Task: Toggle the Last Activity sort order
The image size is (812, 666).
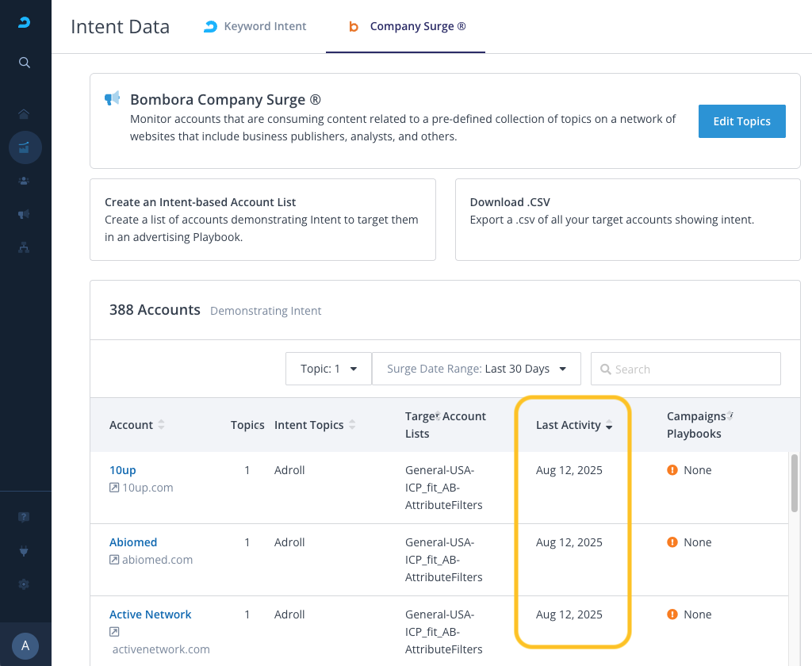Action: pos(608,426)
